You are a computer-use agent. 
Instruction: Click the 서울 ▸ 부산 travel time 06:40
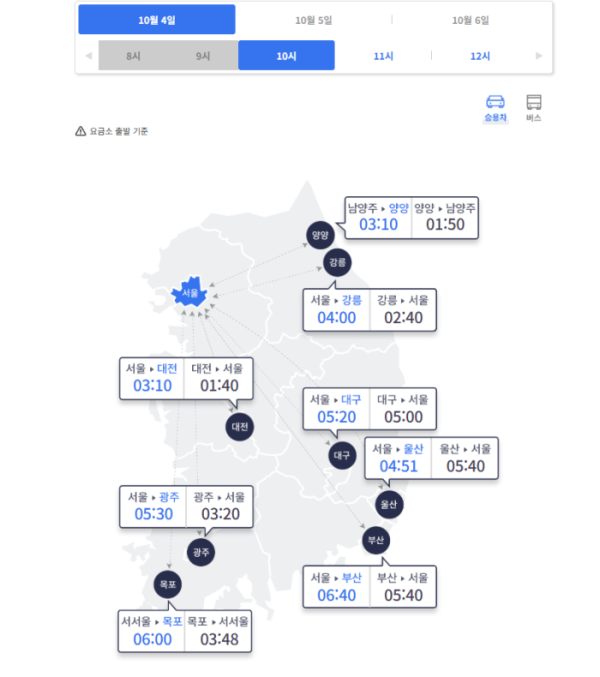pos(336,596)
